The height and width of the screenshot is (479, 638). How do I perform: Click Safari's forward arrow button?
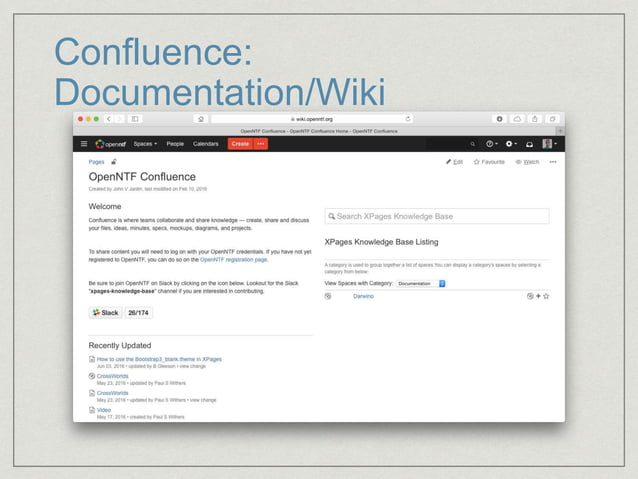click(x=120, y=119)
